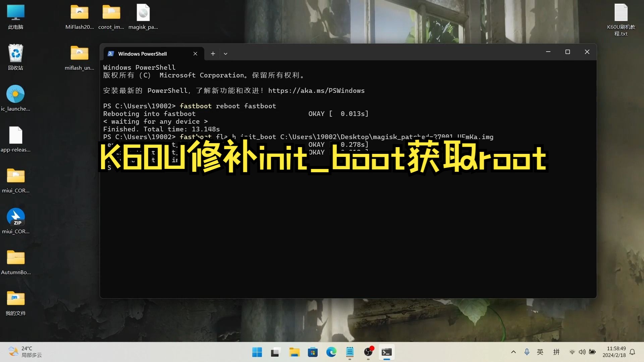Screen dimensions: 644x362
Task: Launch Microsoft Edge from the taskbar
Action: pos(331,352)
